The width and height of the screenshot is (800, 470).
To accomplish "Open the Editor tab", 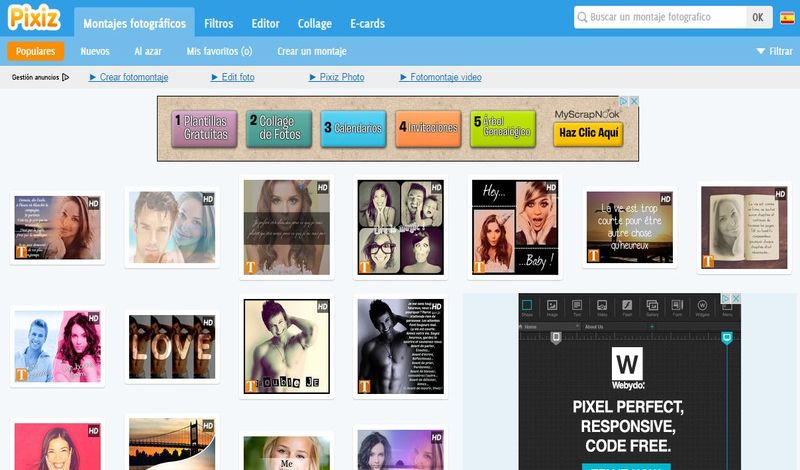I will (x=265, y=23).
